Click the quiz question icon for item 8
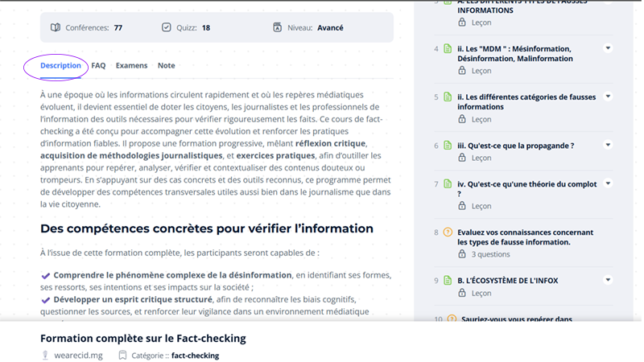 point(448,232)
